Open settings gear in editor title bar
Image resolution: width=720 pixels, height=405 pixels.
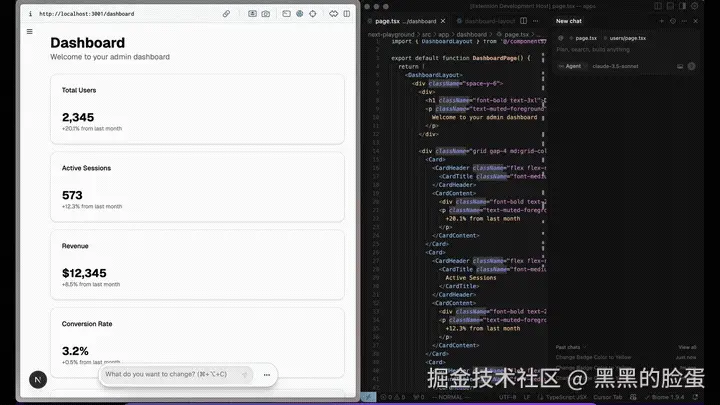tap(695, 6)
